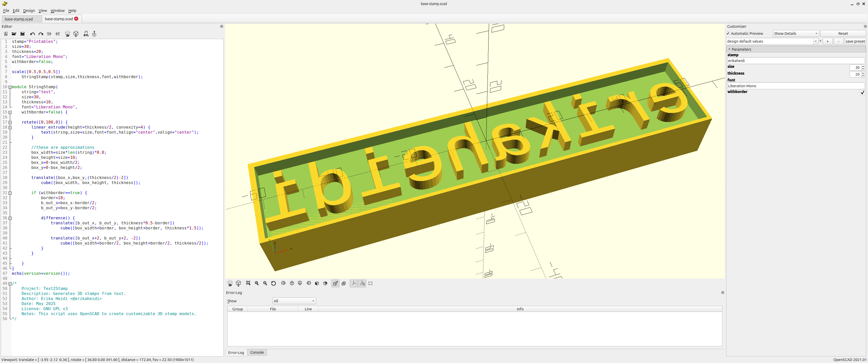This screenshot has height=363, width=868.
Task: Toggle Show Scale Markers in viewer toolbar
Action: point(362,283)
